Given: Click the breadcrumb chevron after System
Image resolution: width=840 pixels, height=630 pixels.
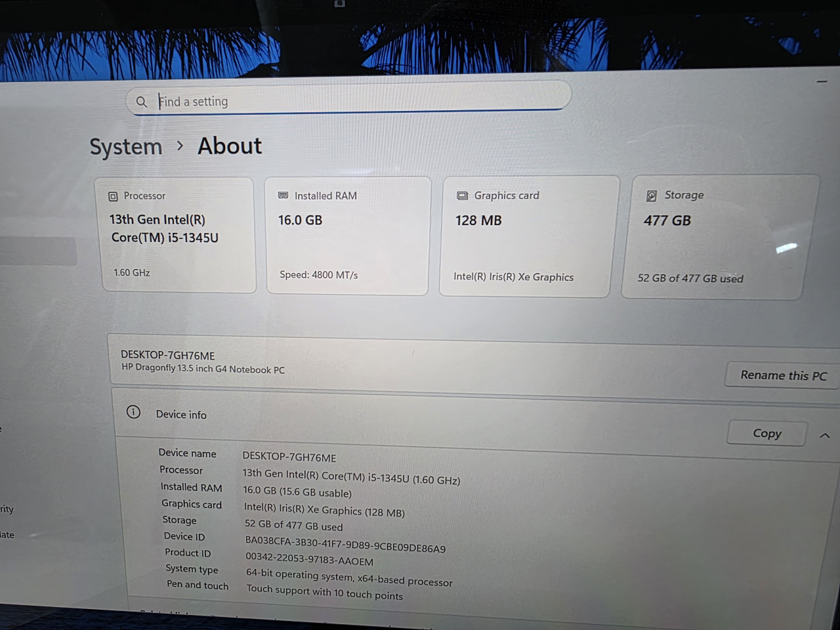Looking at the screenshot, I should point(180,146).
